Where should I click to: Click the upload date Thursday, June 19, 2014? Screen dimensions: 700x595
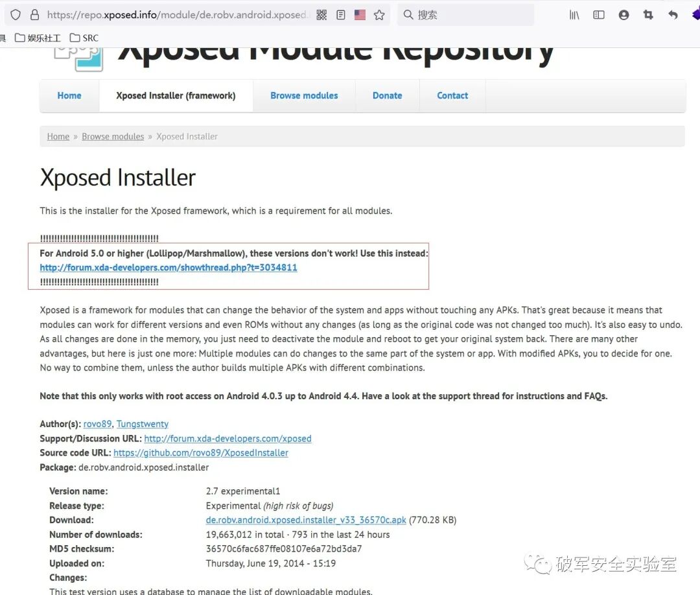click(255, 563)
